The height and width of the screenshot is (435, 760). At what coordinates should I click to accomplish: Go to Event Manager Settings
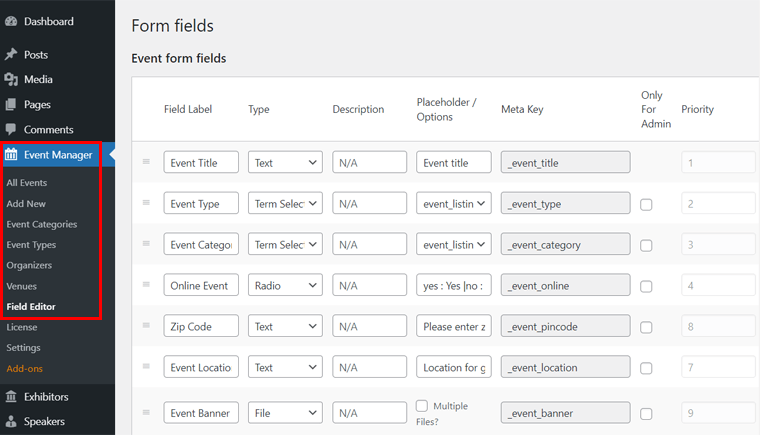tap(23, 348)
